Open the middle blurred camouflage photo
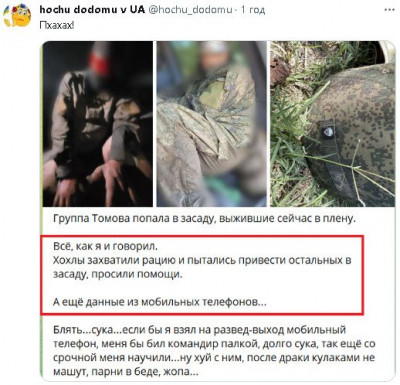This screenshot has height=385, width=400. (x=212, y=124)
